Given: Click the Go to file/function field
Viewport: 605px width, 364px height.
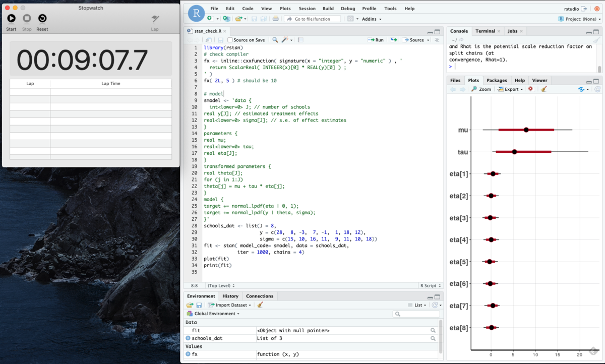Looking at the screenshot, I should (312, 19).
